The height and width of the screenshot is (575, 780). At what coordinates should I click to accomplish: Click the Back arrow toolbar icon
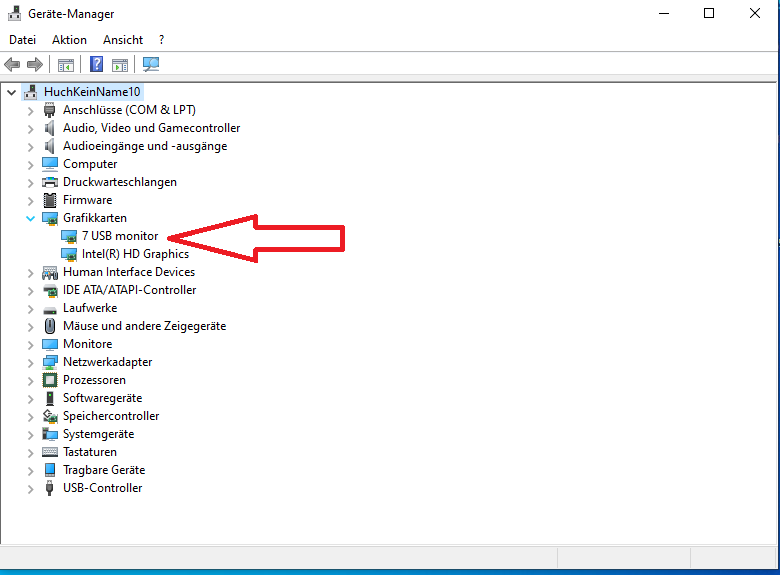12,64
